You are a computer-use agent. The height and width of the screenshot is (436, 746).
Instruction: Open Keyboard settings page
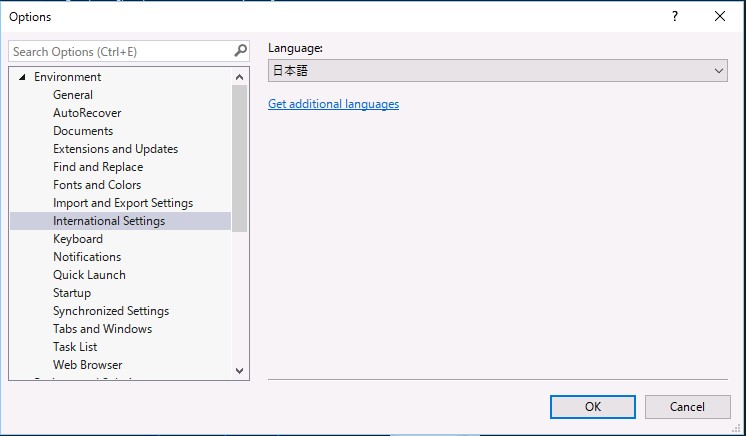coord(78,239)
